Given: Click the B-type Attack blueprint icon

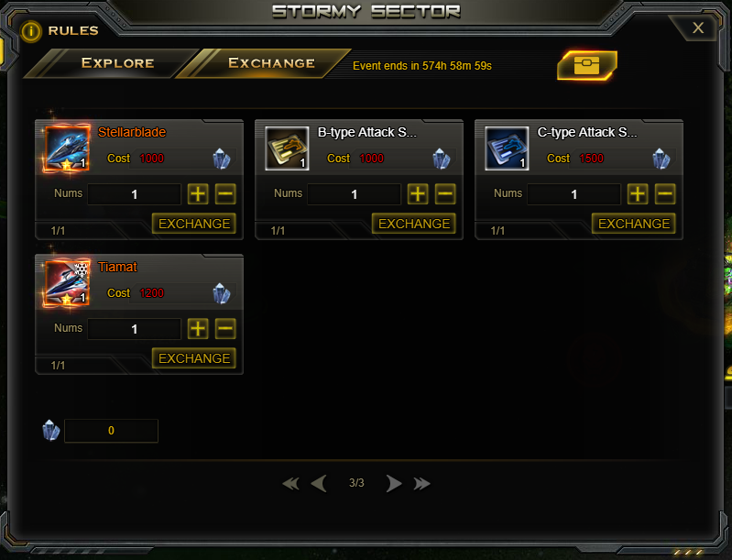Looking at the screenshot, I should pyautogui.click(x=287, y=148).
